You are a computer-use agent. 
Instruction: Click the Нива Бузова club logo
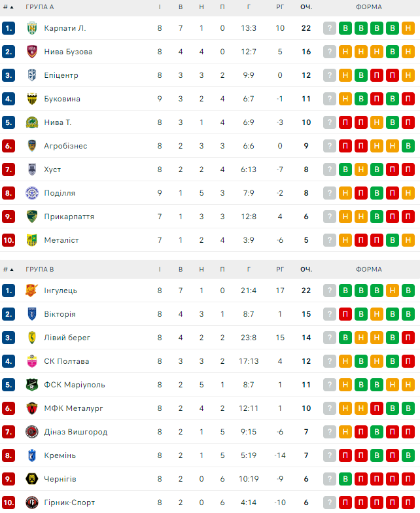32,52
